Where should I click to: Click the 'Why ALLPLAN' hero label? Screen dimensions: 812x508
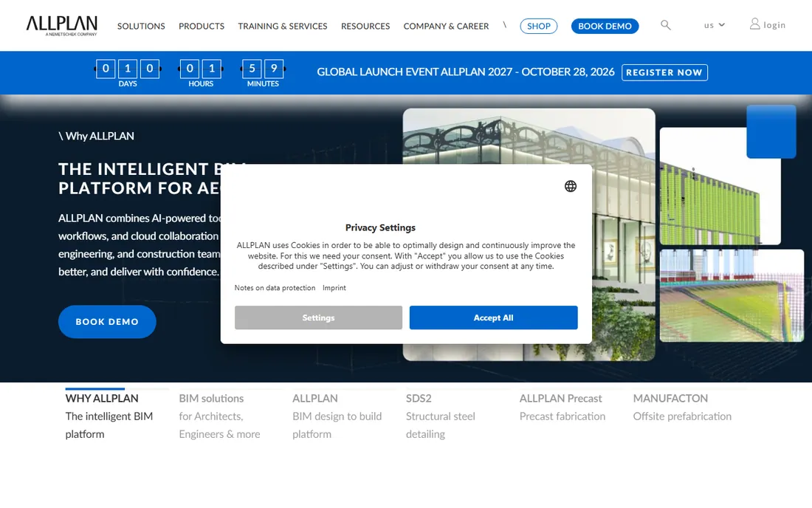[96, 136]
